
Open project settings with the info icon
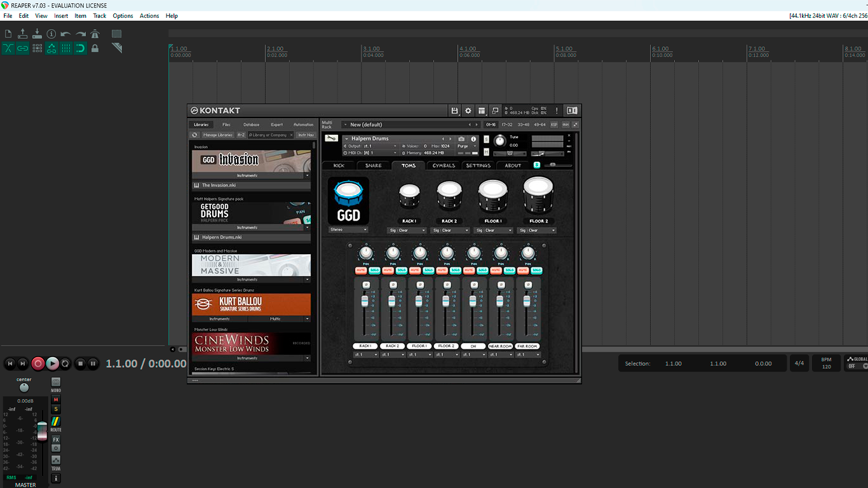(51, 34)
